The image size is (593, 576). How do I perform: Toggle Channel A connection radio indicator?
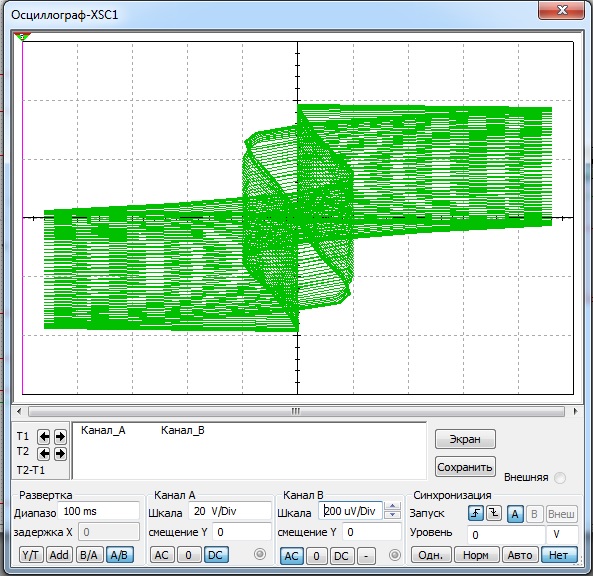[260, 554]
